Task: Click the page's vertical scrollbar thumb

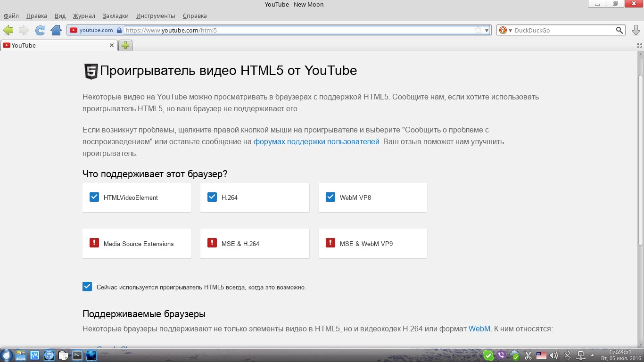Action: pyautogui.click(x=641, y=160)
